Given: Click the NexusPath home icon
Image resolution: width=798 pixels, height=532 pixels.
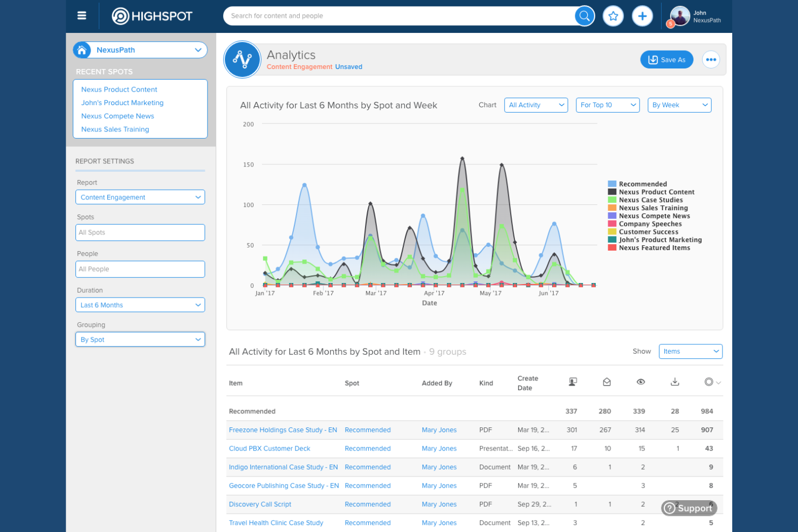Looking at the screenshot, I should click(x=82, y=50).
